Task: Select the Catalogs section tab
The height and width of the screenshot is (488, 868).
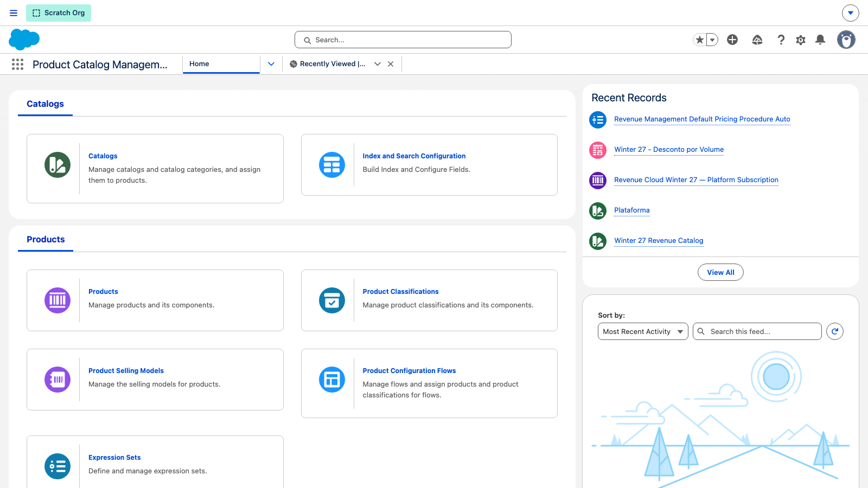Action: point(45,104)
